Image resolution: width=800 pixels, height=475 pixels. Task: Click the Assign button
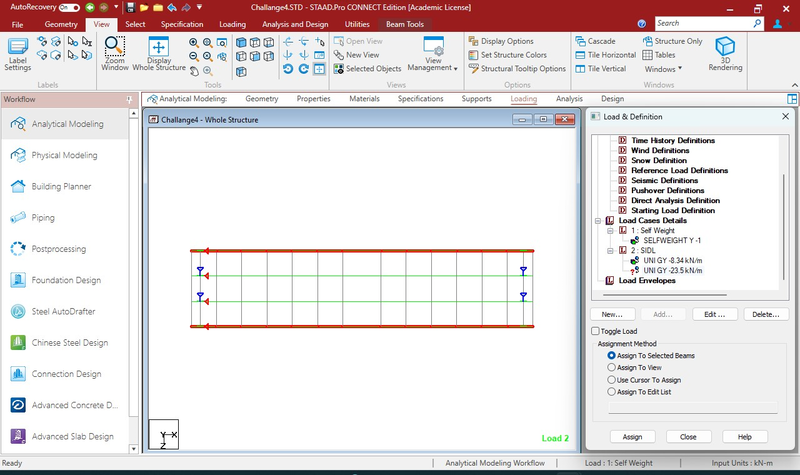click(x=632, y=437)
